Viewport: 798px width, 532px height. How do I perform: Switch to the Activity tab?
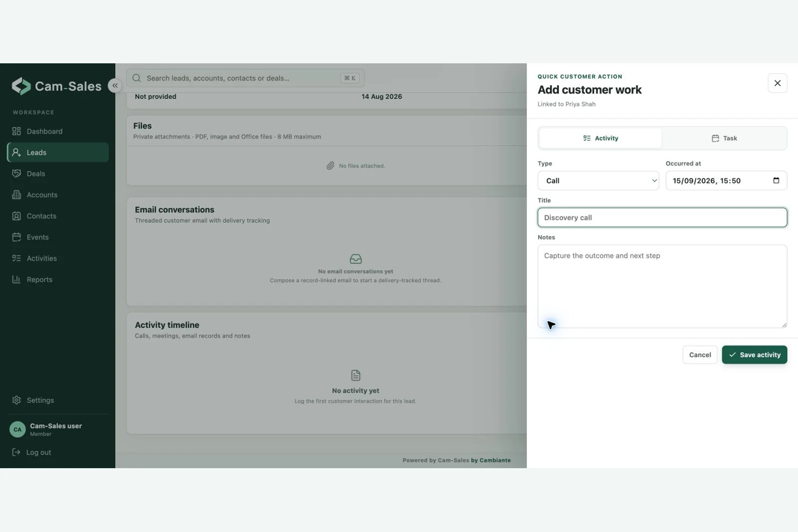pos(600,138)
